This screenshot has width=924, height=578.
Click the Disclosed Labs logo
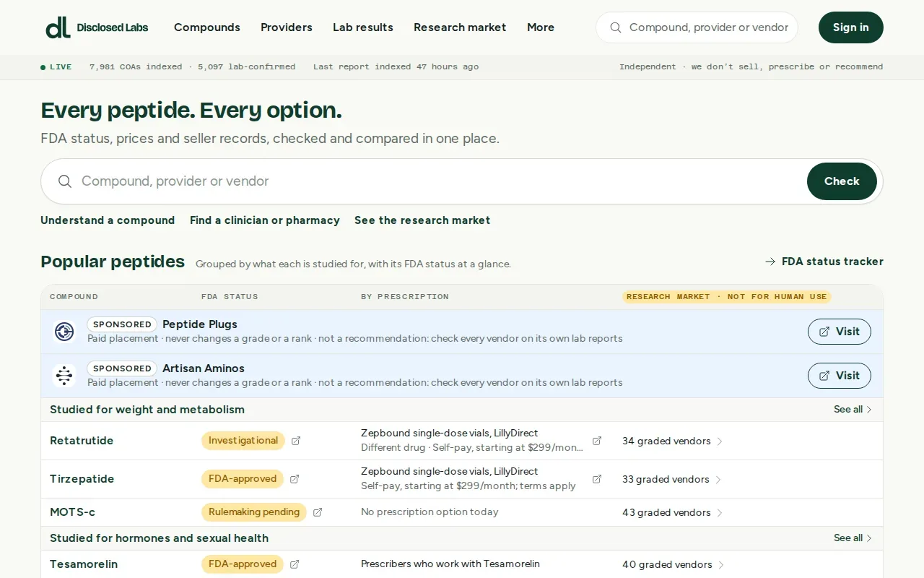click(x=97, y=27)
